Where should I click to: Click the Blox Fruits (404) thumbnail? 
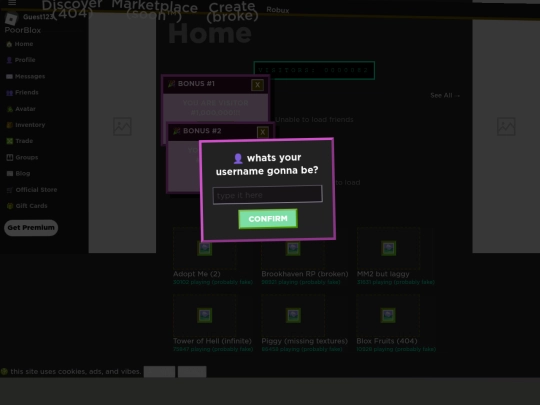pyautogui.click(x=388, y=315)
